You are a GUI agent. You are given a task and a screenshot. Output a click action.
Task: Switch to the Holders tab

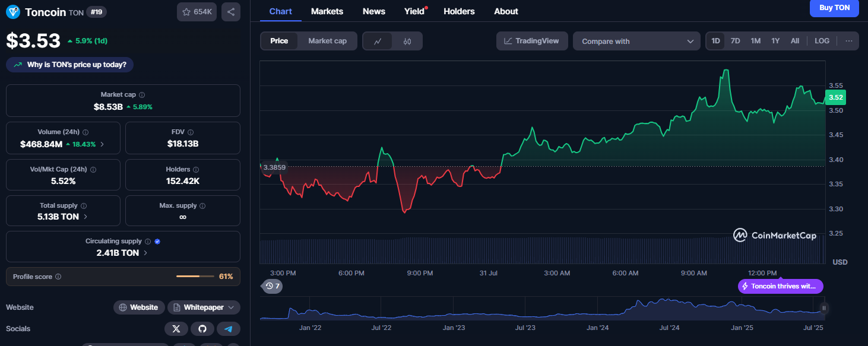coord(459,11)
